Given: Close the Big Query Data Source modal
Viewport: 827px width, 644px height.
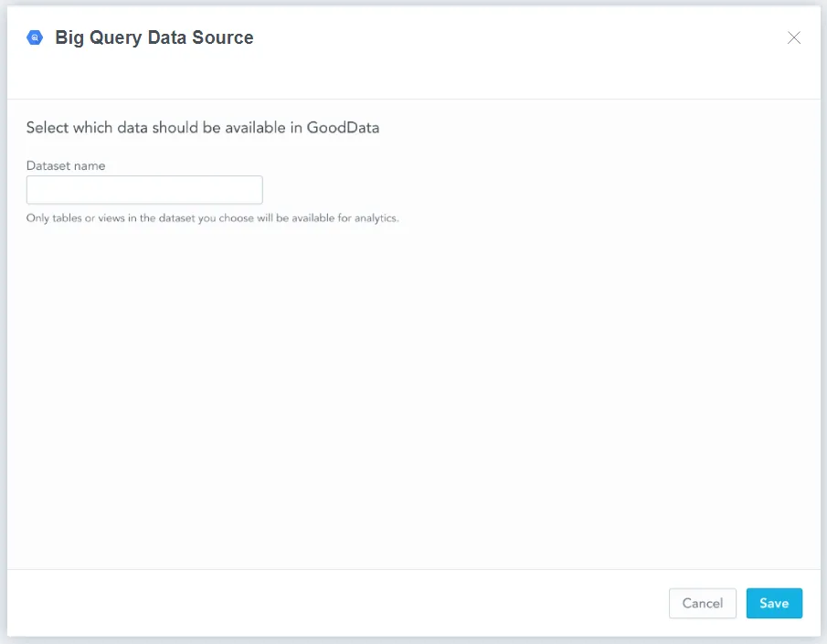Looking at the screenshot, I should click(794, 37).
